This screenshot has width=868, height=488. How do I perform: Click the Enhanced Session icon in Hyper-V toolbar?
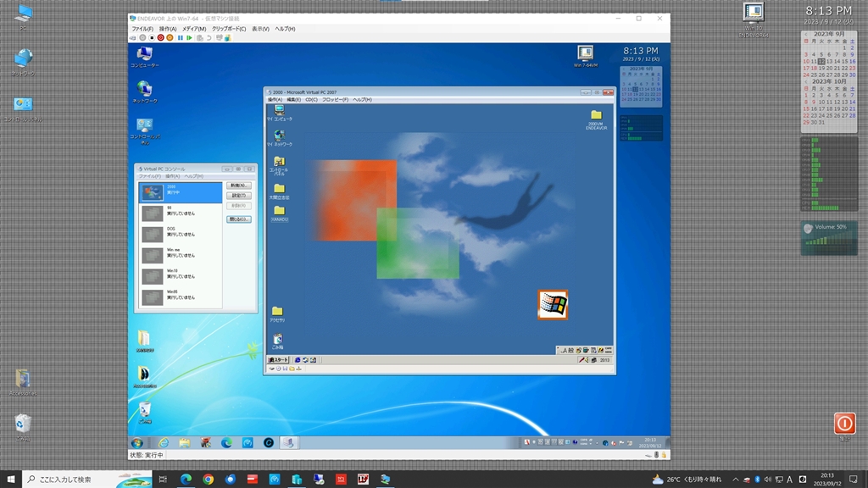pos(220,38)
